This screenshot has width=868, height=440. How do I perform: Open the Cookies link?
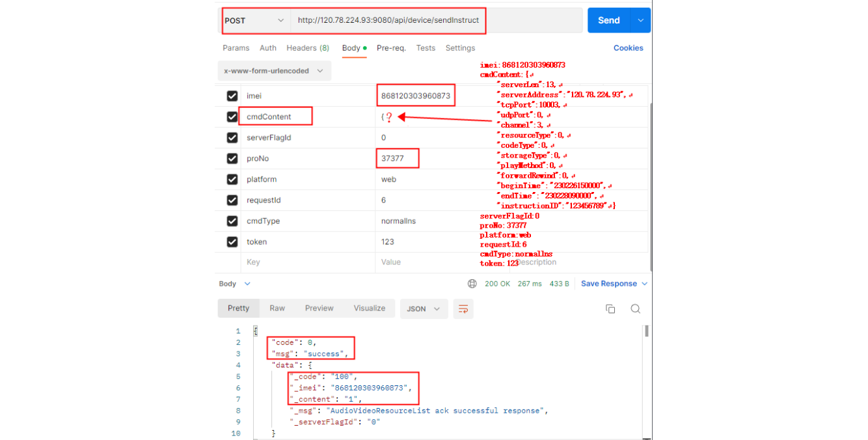click(x=628, y=48)
